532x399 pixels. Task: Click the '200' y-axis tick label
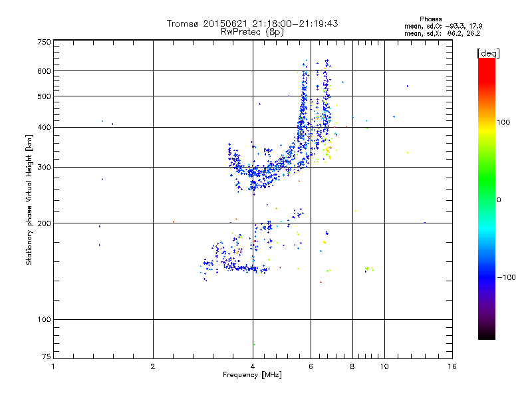point(44,223)
